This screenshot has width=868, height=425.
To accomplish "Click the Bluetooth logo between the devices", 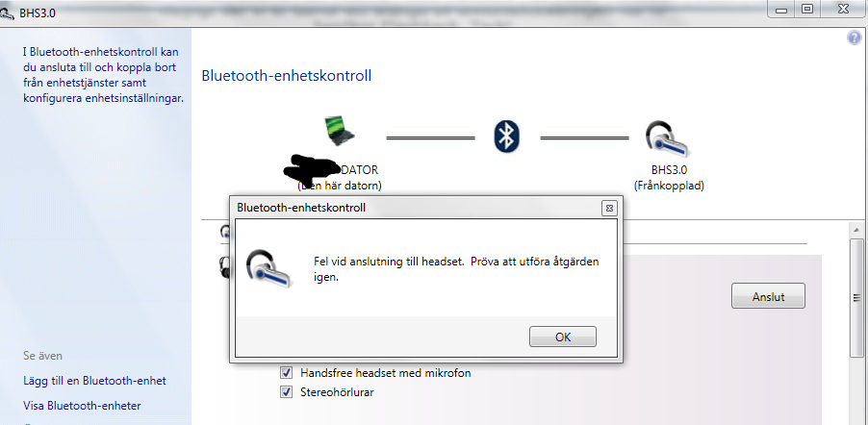I will tap(508, 137).
